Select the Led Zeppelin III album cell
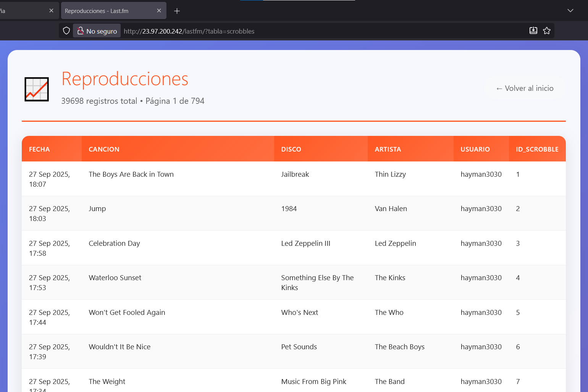 pyautogui.click(x=305, y=244)
